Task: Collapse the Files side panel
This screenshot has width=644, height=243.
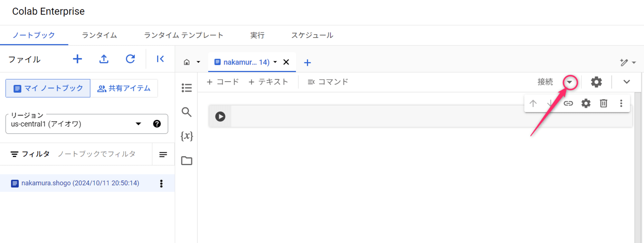Action: point(160,59)
